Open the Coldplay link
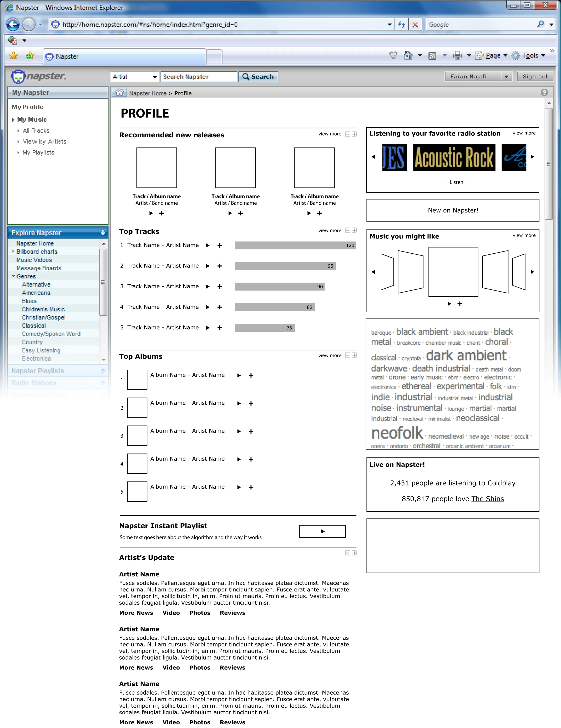This screenshot has height=728, width=561. [x=501, y=483]
